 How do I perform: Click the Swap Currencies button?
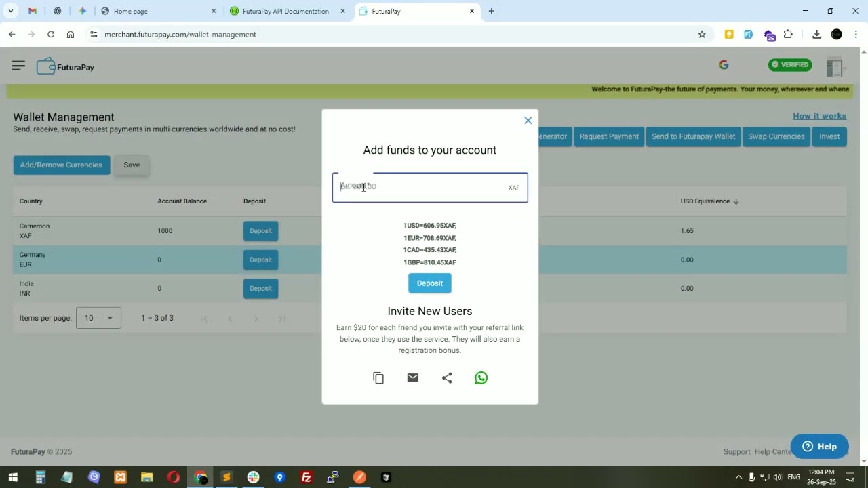pyautogui.click(x=776, y=136)
